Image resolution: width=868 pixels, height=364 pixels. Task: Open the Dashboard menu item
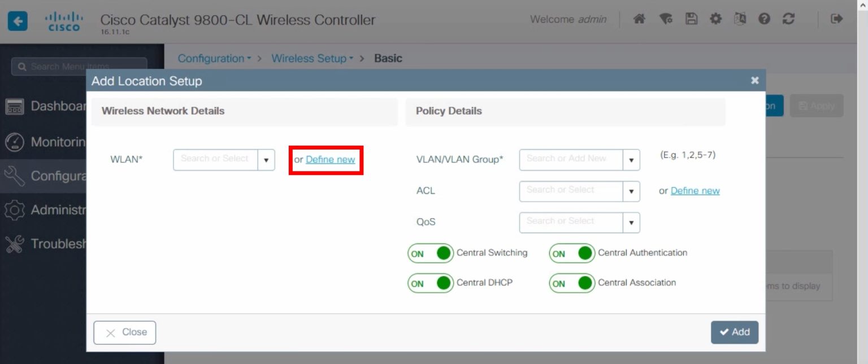click(x=59, y=106)
